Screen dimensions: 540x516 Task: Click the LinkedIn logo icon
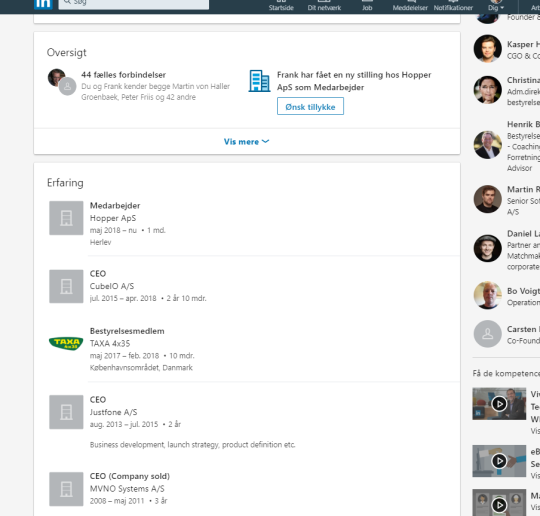point(43,4)
